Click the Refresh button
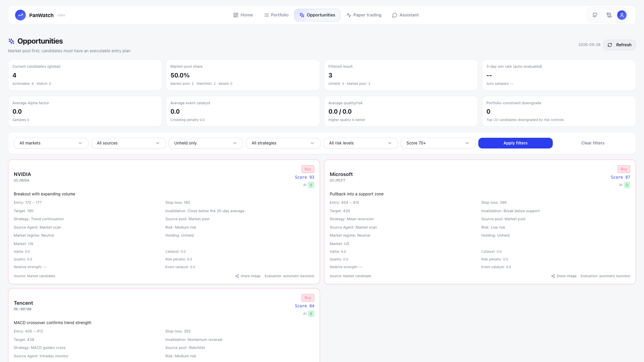Screen dimensions: 644x362 (619, 45)
